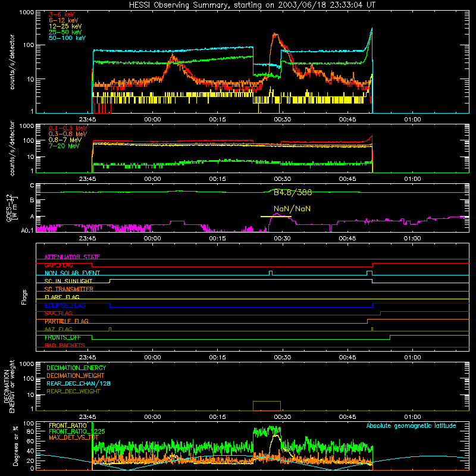This screenshot has width=476, height=476.
Task: Click the B4.8/388 flare annotation
Action: click(292, 192)
